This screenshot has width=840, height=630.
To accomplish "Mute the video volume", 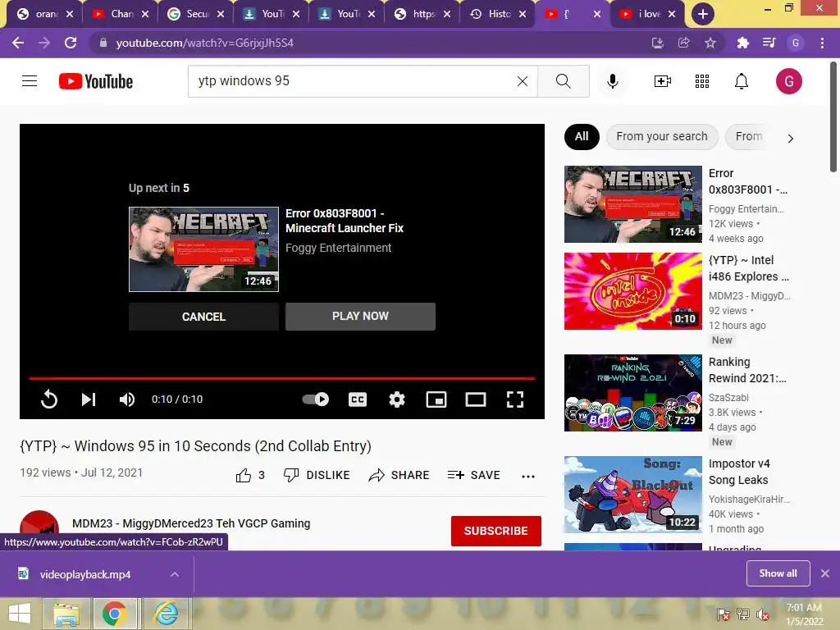I will pyautogui.click(x=127, y=399).
